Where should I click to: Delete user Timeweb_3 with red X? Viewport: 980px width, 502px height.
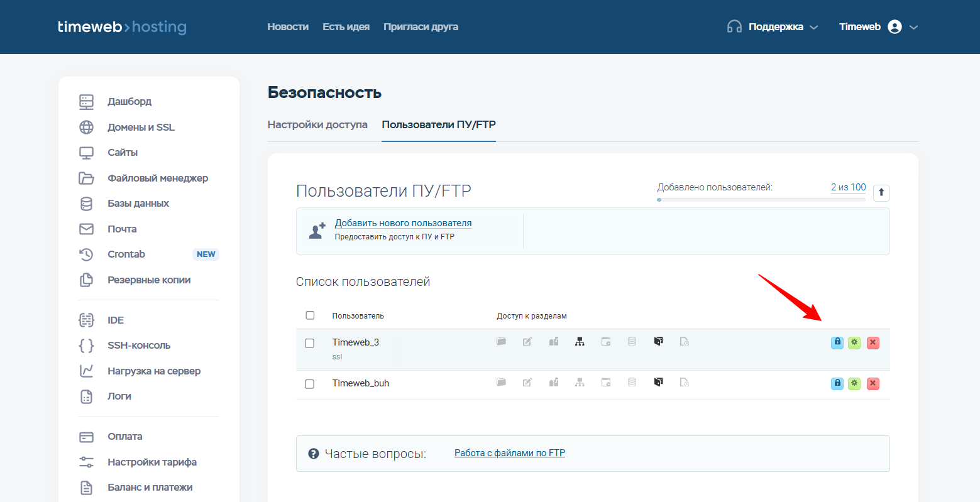(873, 342)
